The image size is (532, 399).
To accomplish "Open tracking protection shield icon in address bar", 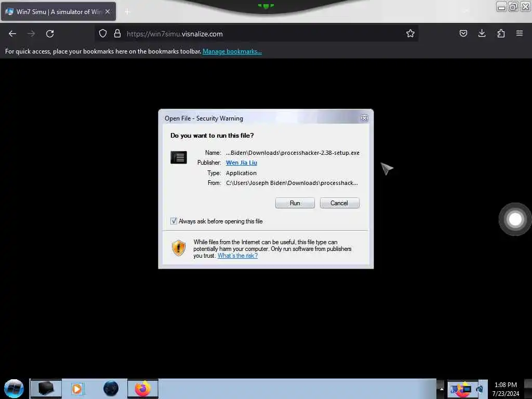I will (x=103, y=33).
